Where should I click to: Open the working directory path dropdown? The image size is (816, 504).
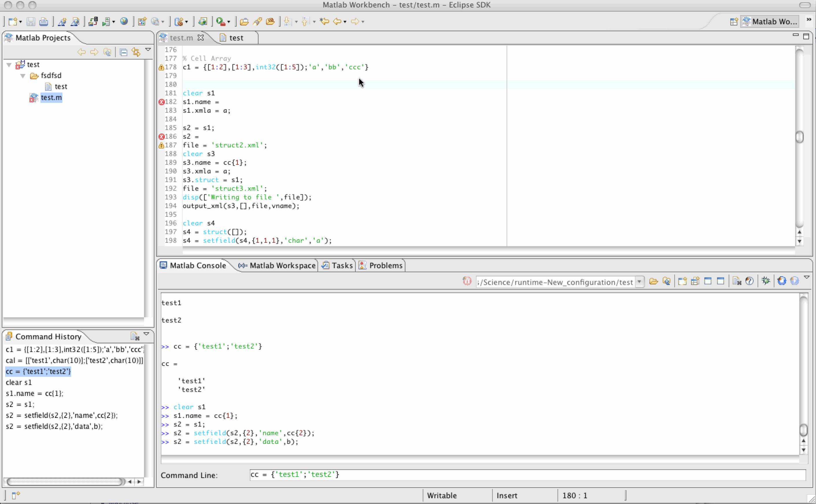[639, 282]
